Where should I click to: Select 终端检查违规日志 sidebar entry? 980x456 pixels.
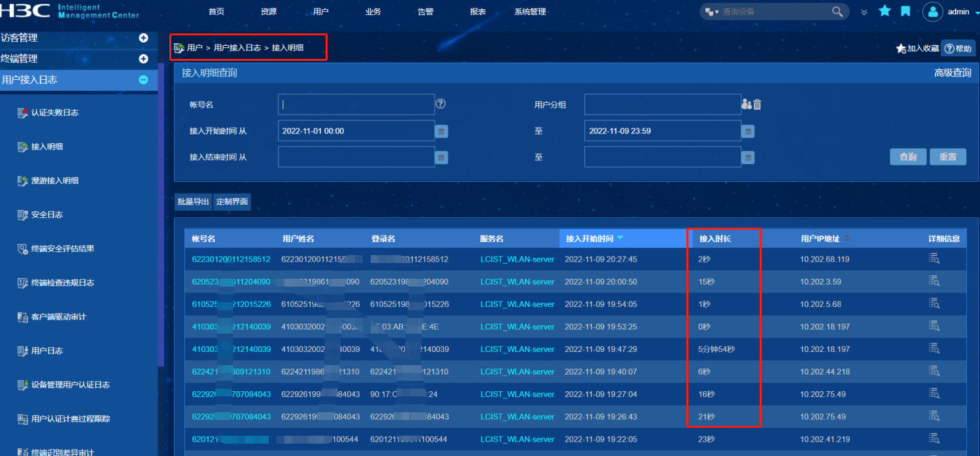point(63,283)
